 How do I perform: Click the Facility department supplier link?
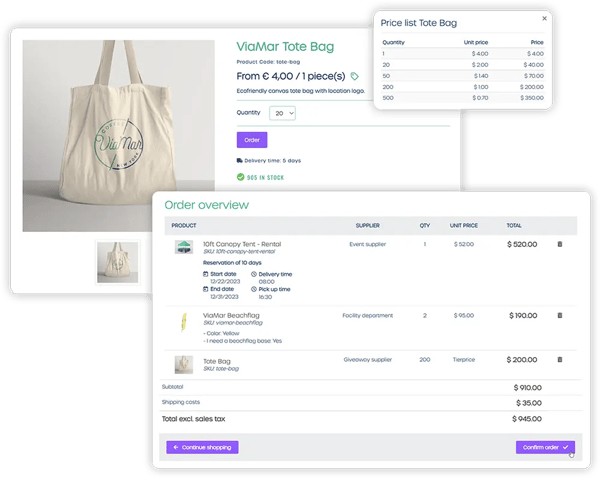pyautogui.click(x=368, y=315)
